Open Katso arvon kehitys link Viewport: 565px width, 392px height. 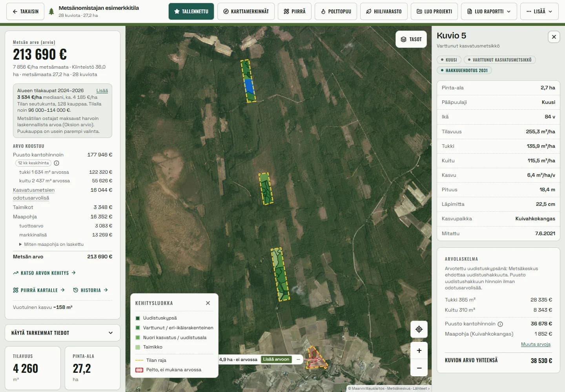pos(44,273)
